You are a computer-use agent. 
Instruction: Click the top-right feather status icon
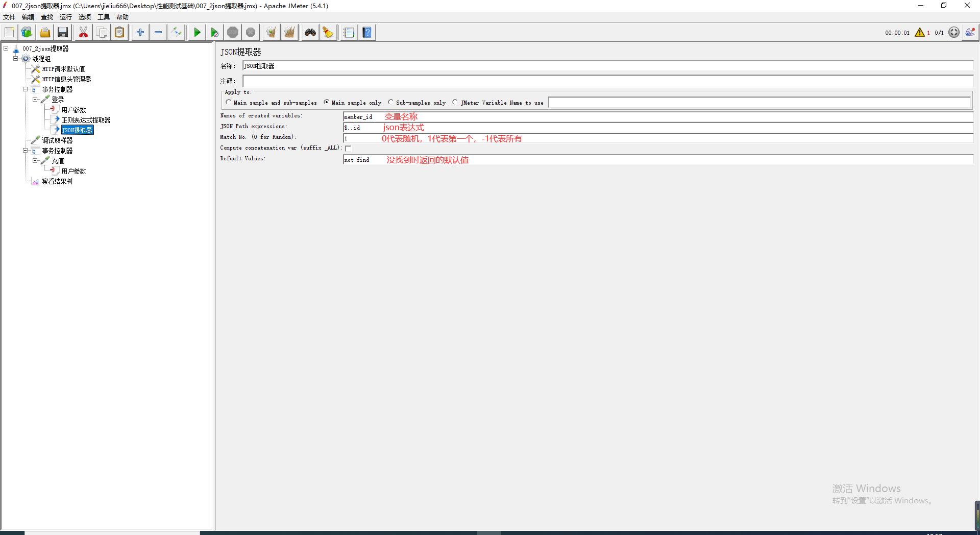click(970, 32)
